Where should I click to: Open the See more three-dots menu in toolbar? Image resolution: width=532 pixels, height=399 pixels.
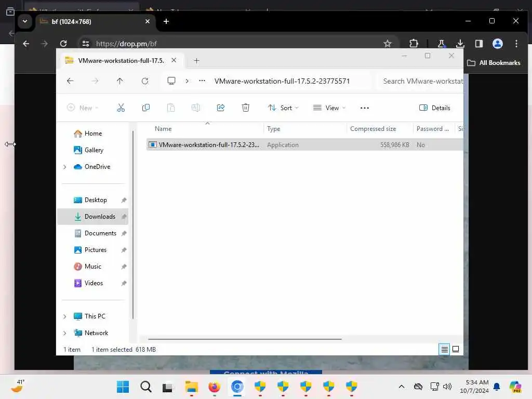pos(364,108)
